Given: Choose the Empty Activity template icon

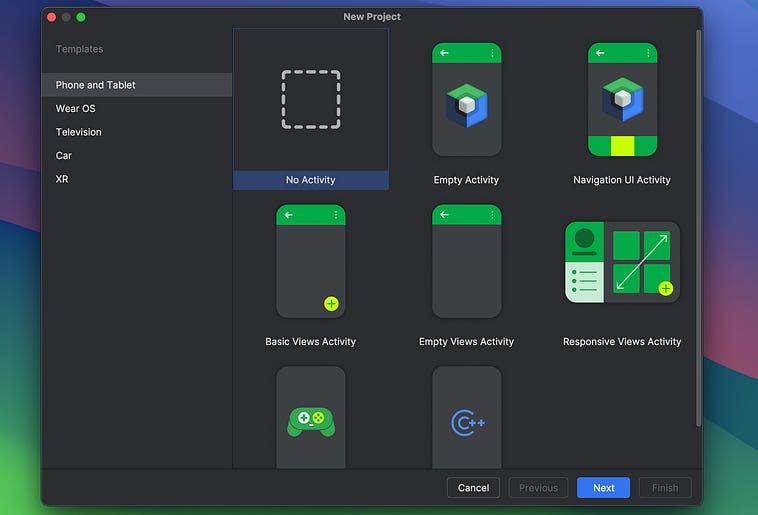Looking at the screenshot, I should point(466,100).
